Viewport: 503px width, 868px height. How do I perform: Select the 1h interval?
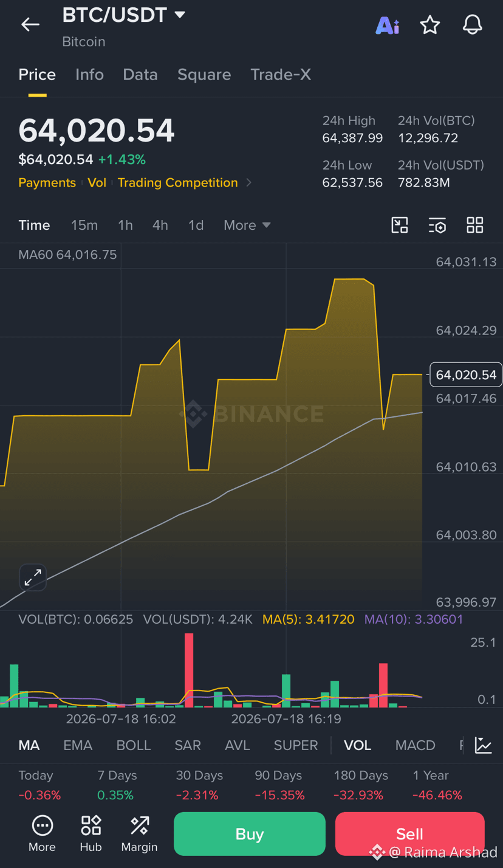click(x=125, y=226)
